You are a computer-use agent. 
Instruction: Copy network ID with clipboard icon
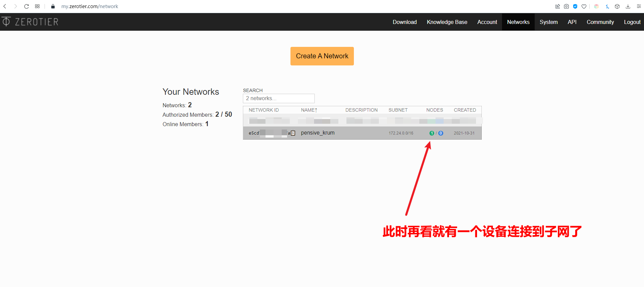tap(293, 133)
